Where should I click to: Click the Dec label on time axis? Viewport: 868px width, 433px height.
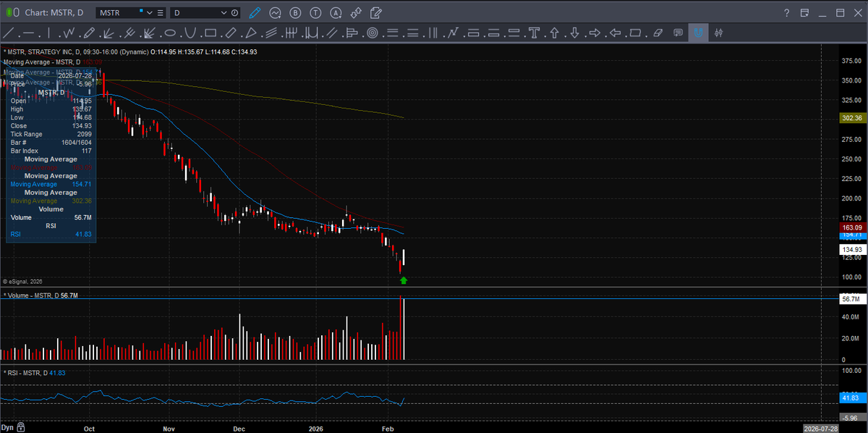click(240, 428)
